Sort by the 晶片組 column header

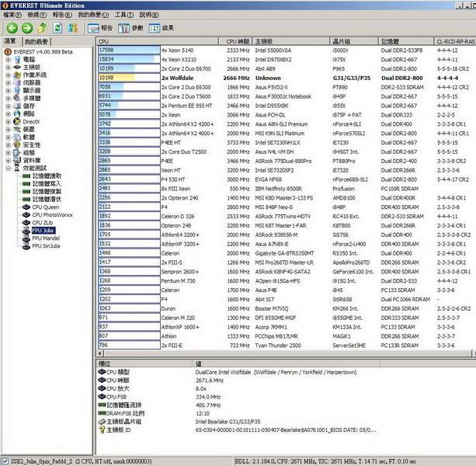pos(354,41)
